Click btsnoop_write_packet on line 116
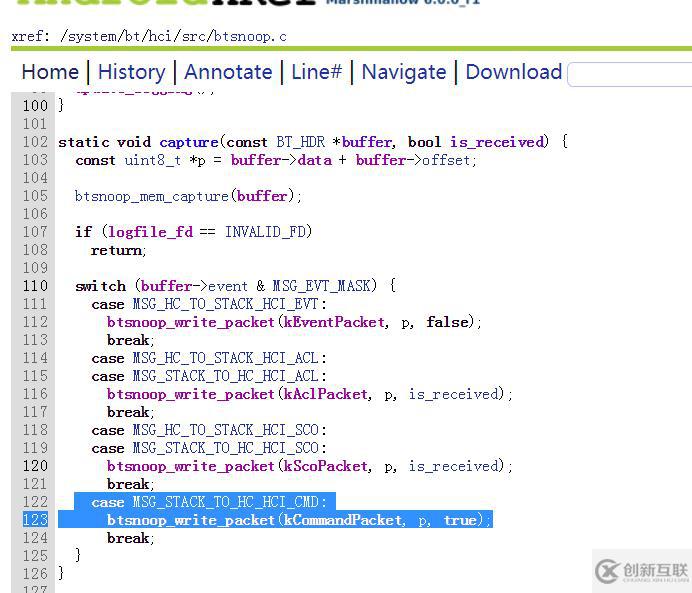Image resolution: width=692 pixels, height=593 pixels. (x=191, y=394)
